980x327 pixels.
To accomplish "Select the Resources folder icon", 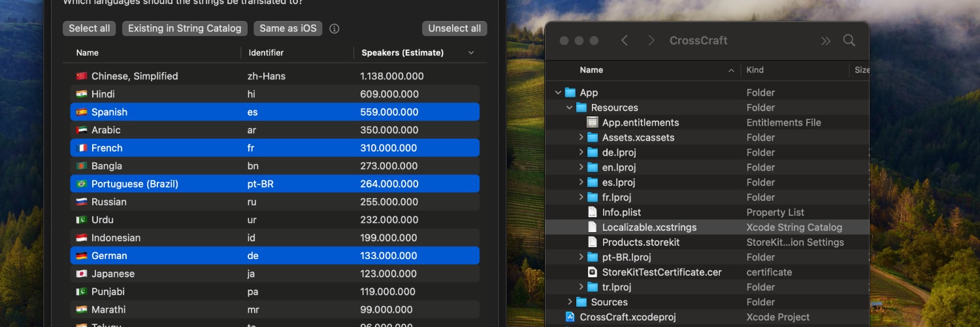I will point(581,108).
